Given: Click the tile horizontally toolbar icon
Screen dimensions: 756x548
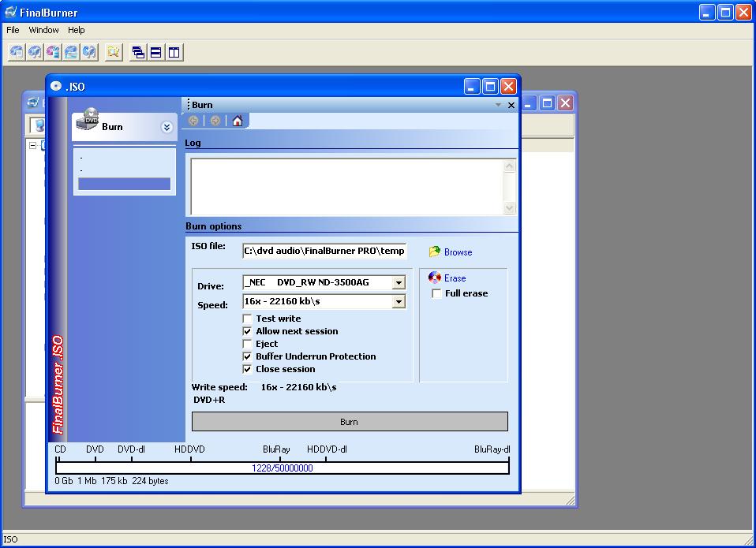Looking at the screenshot, I should click(x=155, y=52).
